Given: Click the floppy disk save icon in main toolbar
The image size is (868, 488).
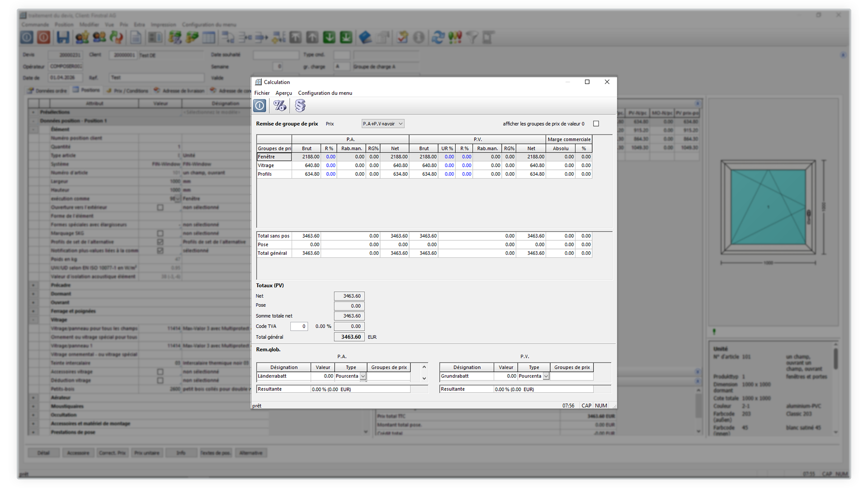Looking at the screenshot, I should (x=63, y=38).
